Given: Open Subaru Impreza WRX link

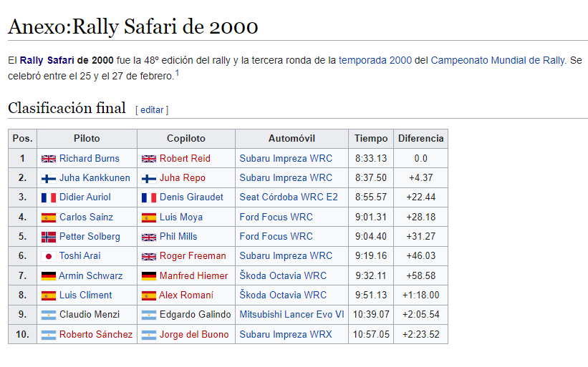Looking at the screenshot, I should pos(286,334).
